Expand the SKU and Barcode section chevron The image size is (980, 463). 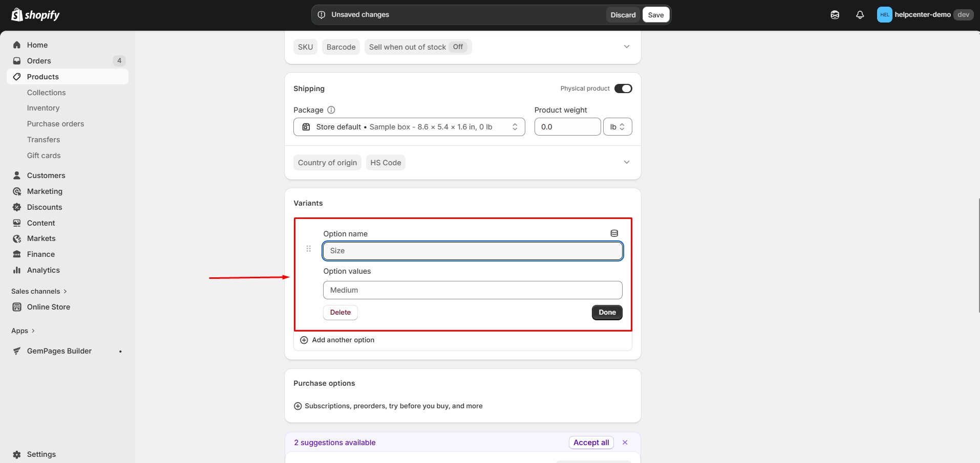(x=627, y=46)
